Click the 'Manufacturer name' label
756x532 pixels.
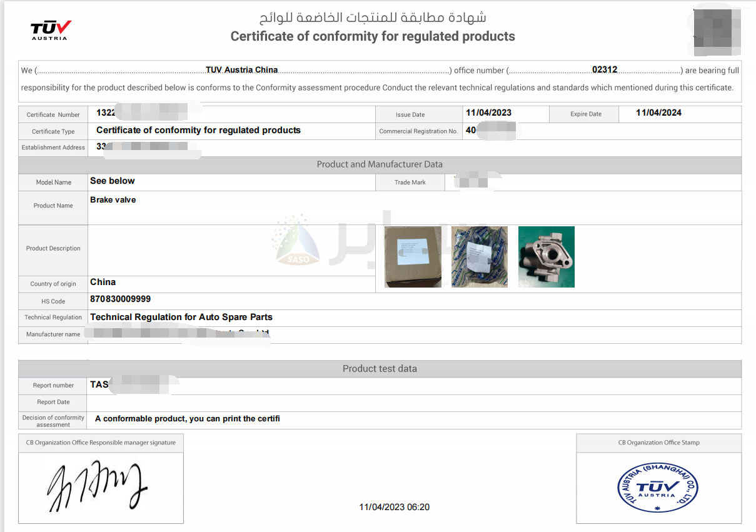coord(53,334)
